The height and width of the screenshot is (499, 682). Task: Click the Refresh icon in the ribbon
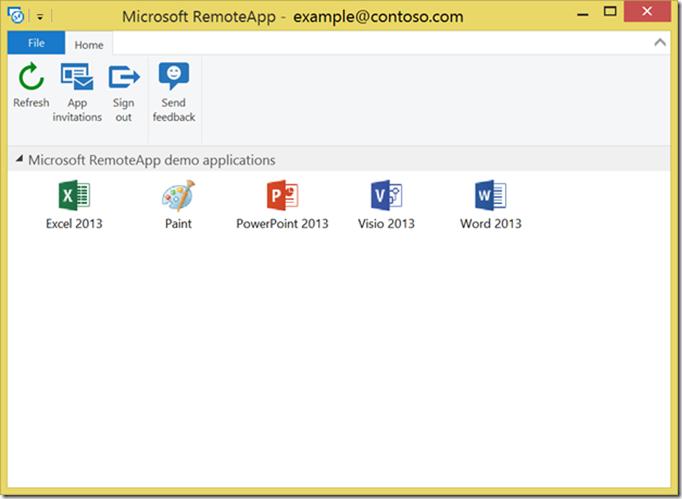(31, 77)
